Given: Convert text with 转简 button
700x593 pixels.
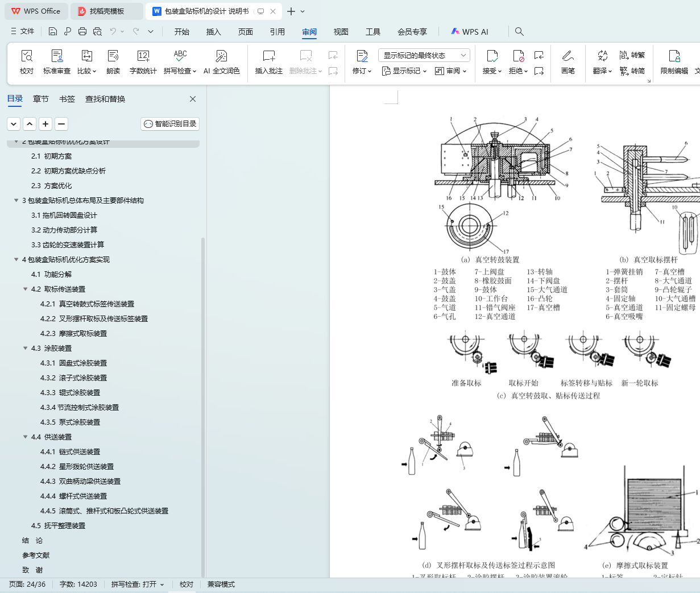Looking at the screenshot, I should [632, 71].
